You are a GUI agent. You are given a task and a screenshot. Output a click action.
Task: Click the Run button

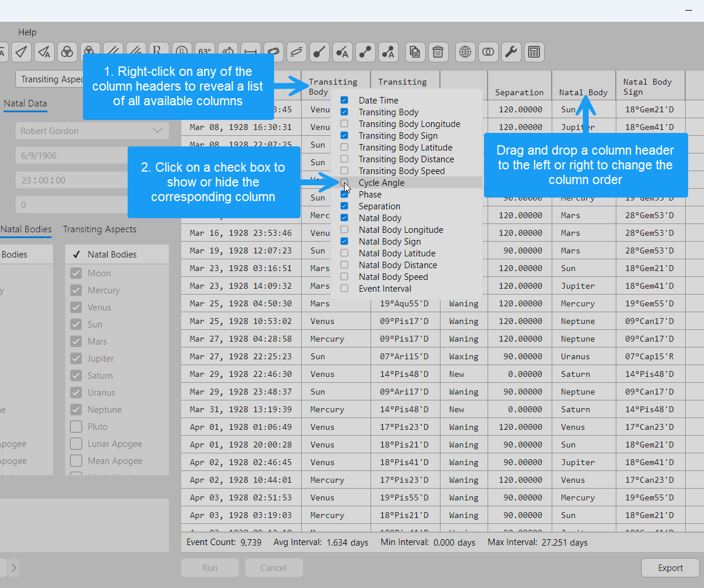[210, 568]
